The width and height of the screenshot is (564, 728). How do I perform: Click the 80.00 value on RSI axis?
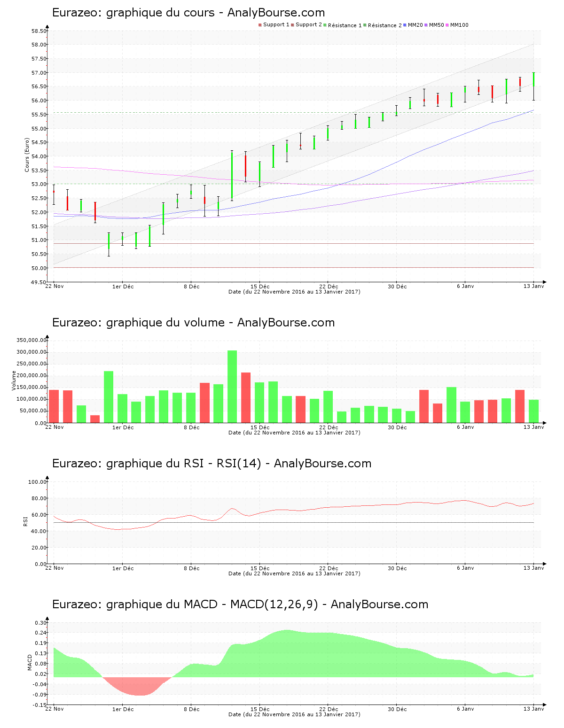coord(39,498)
